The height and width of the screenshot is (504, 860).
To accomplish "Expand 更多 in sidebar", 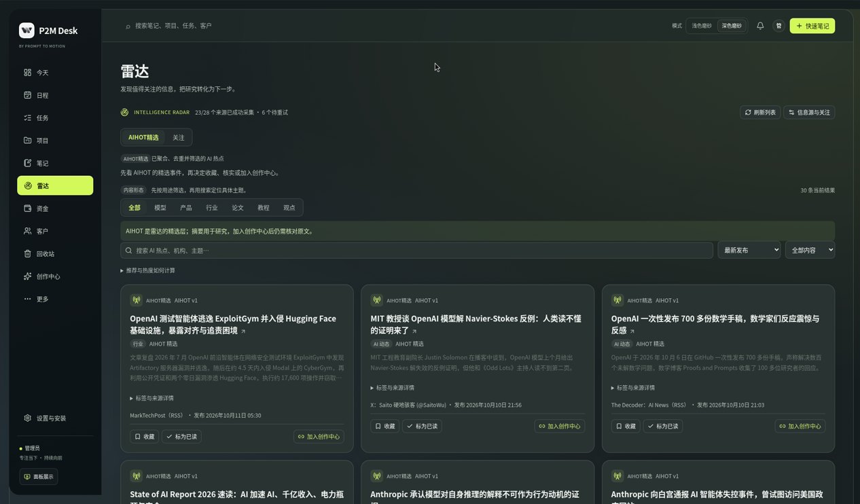I will click(x=55, y=299).
